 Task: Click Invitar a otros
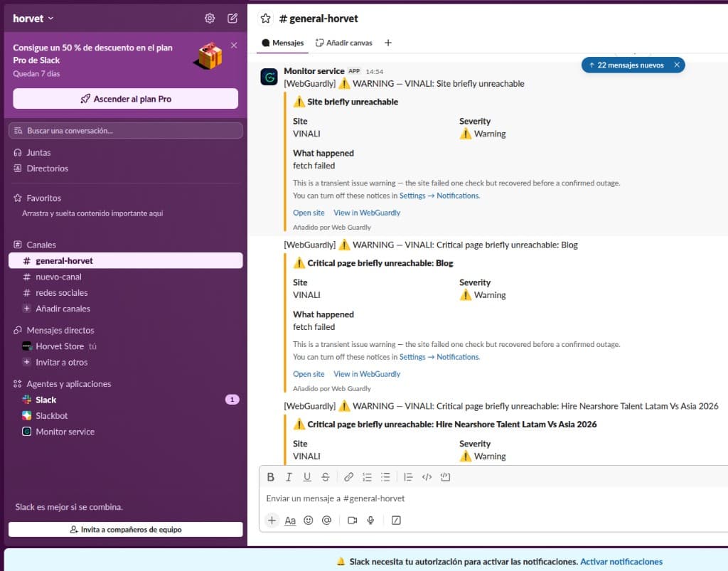(x=61, y=362)
